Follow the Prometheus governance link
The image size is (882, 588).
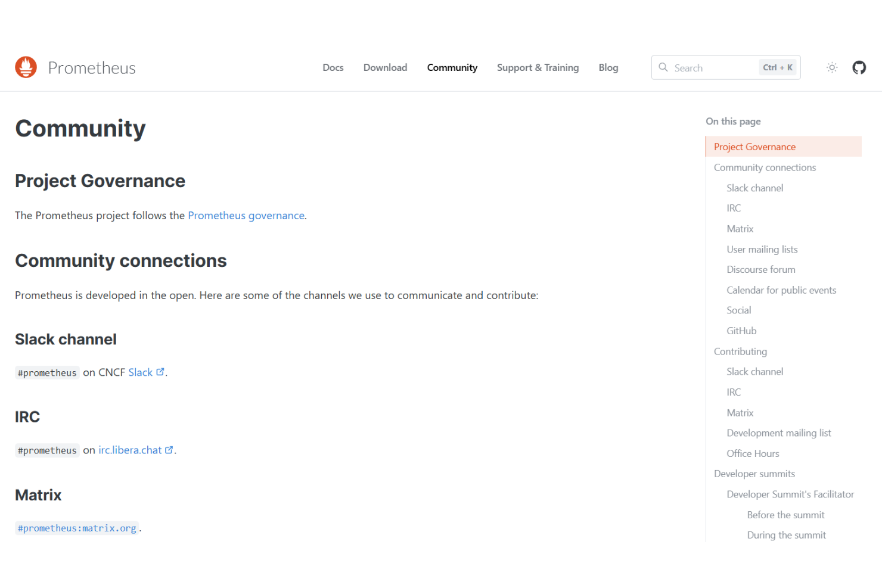coord(246,215)
